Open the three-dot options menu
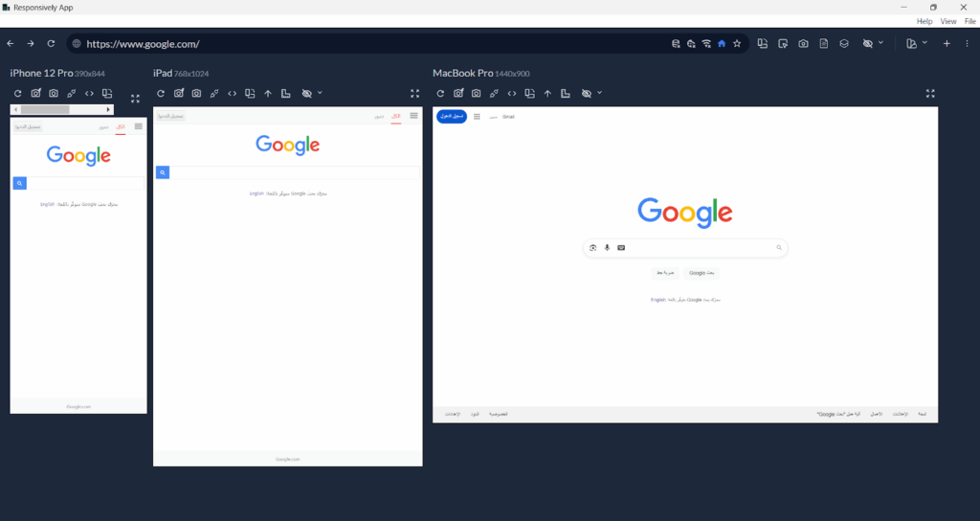This screenshot has width=980, height=521. tap(967, 44)
